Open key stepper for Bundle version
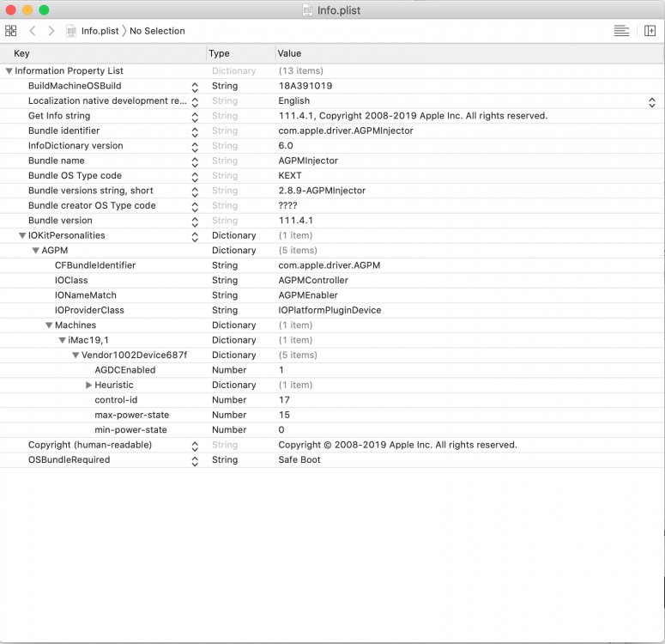This screenshot has width=665, height=644. [x=195, y=222]
